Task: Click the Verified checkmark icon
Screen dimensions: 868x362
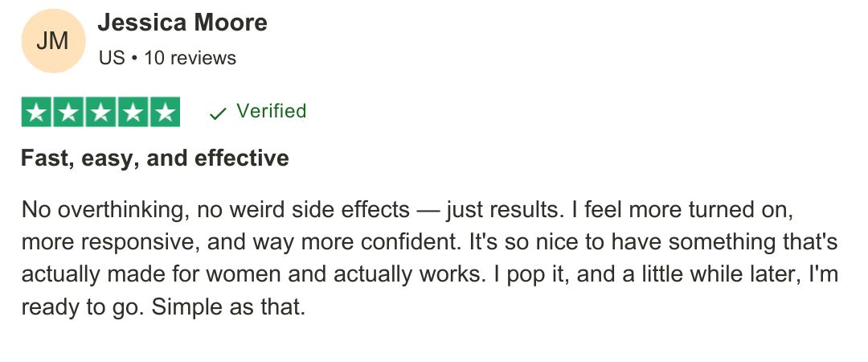Action: pos(217,113)
